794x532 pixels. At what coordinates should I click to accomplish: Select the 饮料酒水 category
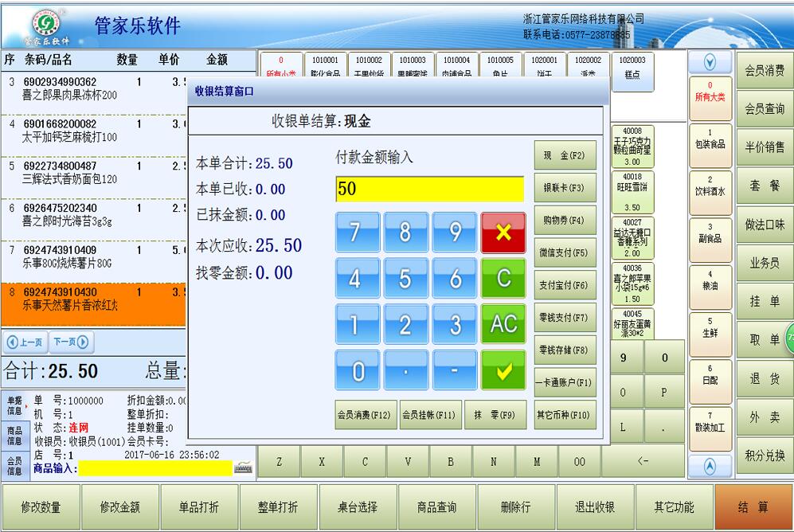[x=710, y=193]
